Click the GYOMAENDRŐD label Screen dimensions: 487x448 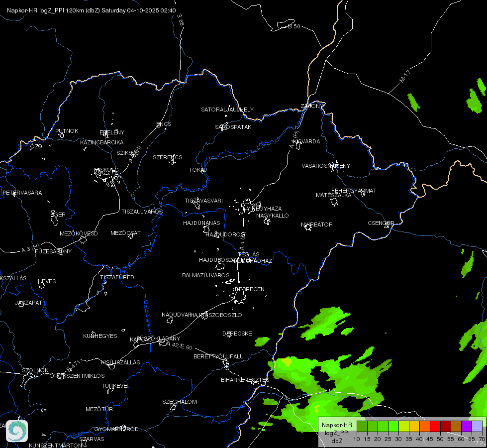116,429
